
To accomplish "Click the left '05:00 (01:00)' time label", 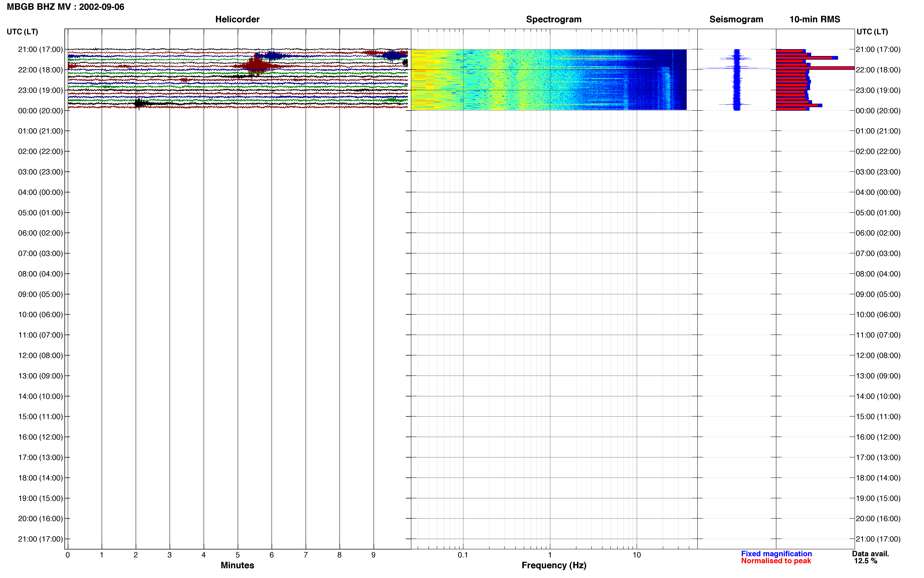I will [x=40, y=212].
